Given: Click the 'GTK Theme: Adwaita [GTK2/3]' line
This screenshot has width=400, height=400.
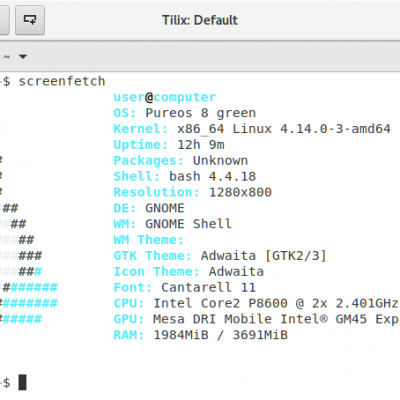Looking at the screenshot, I should pos(220,256).
